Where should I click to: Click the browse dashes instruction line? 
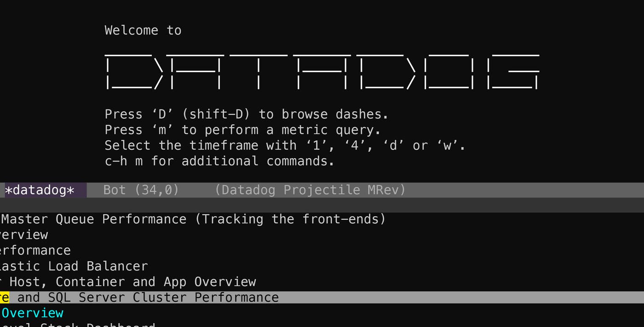[x=246, y=114]
